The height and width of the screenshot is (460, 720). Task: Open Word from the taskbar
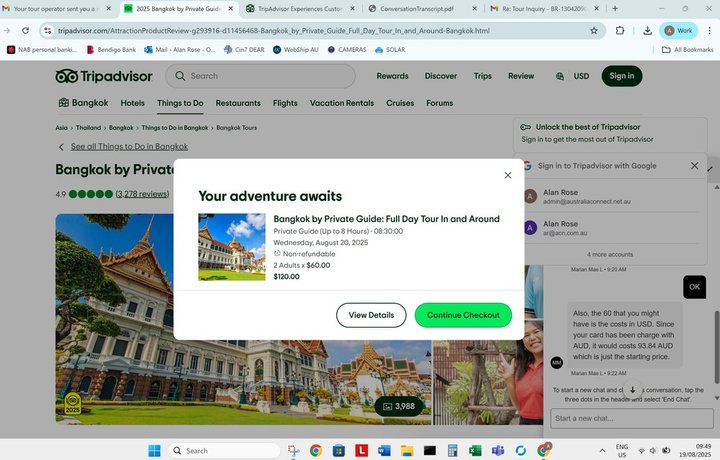(384, 451)
